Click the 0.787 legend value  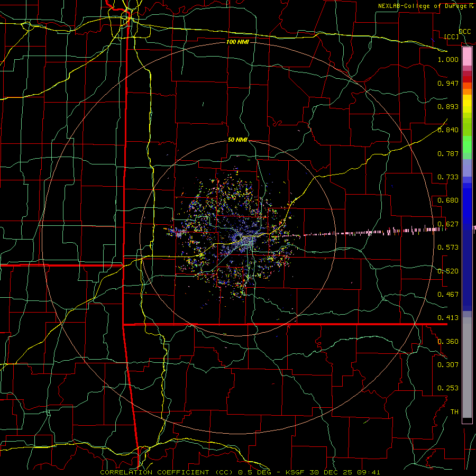[x=448, y=153]
